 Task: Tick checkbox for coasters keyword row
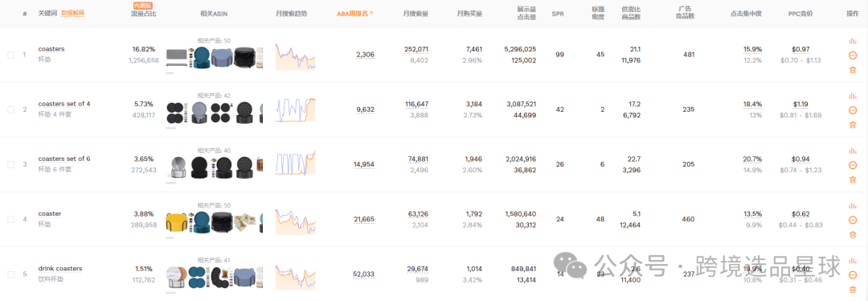11,55
